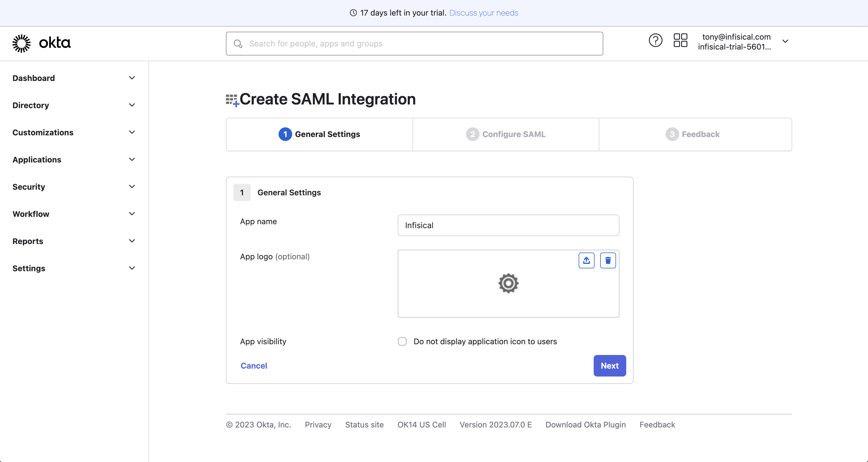Check Do not display application icon to users

pyautogui.click(x=402, y=341)
